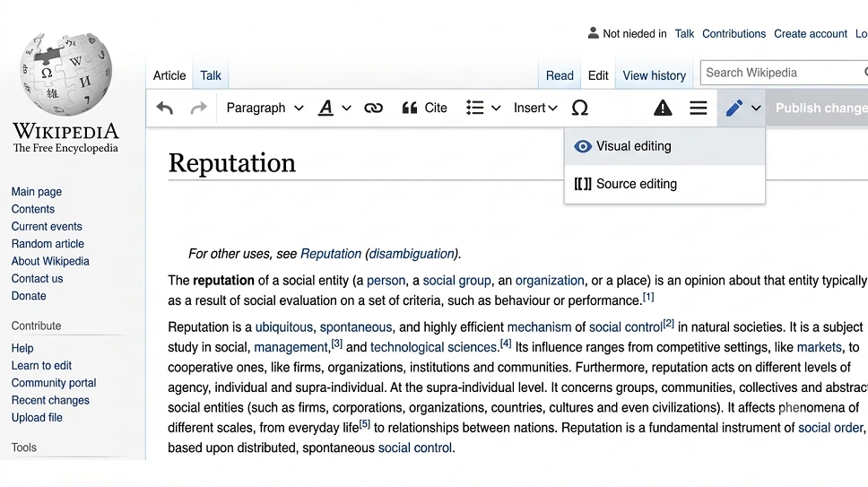This screenshot has height=487, width=868.
Task: Follow the management link
Action: point(291,347)
